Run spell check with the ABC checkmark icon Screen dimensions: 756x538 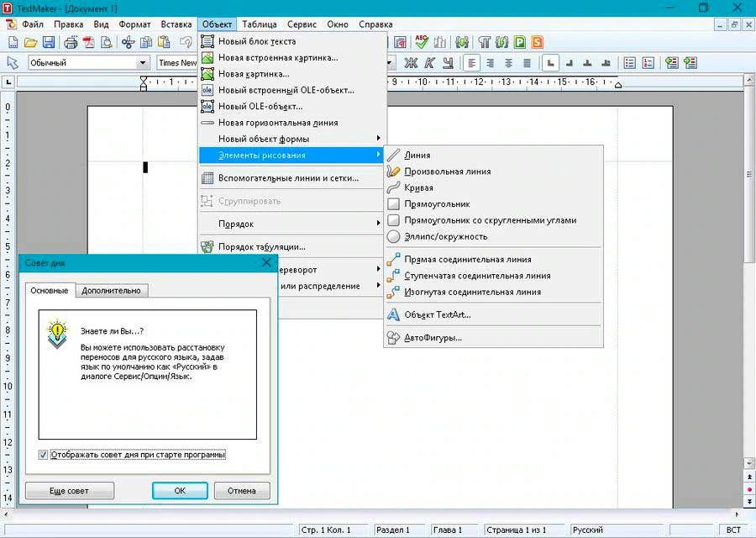click(x=422, y=42)
